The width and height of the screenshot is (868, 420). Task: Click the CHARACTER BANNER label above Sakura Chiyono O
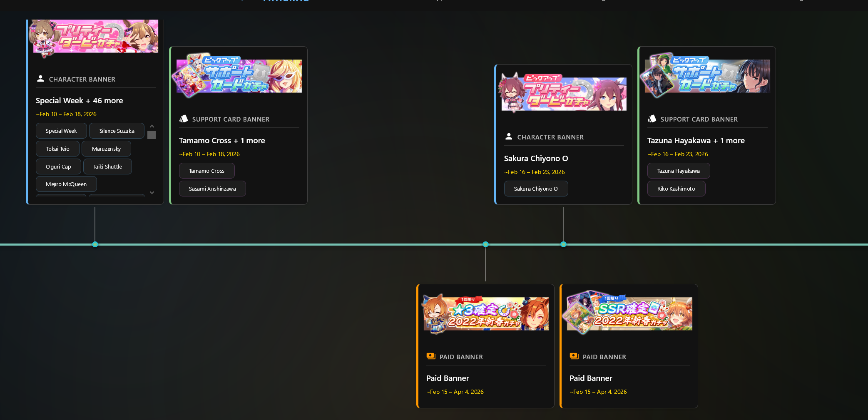pos(550,137)
